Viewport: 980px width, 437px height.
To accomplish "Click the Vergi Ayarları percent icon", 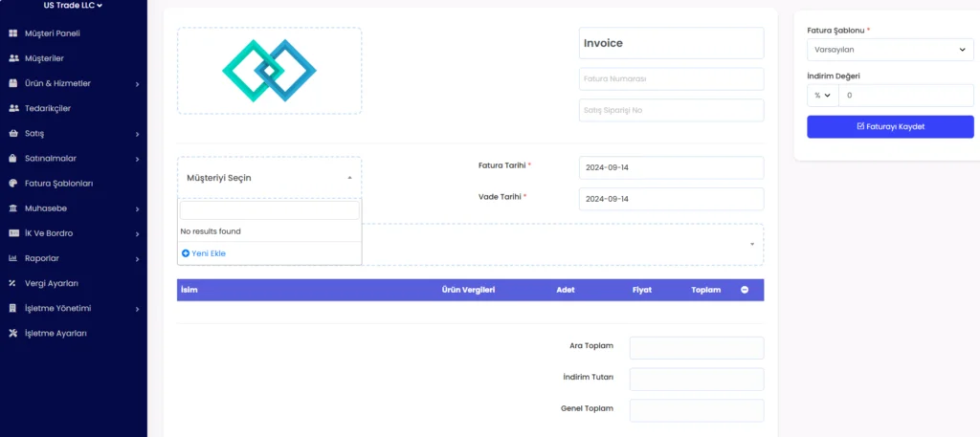I will tap(13, 283).
